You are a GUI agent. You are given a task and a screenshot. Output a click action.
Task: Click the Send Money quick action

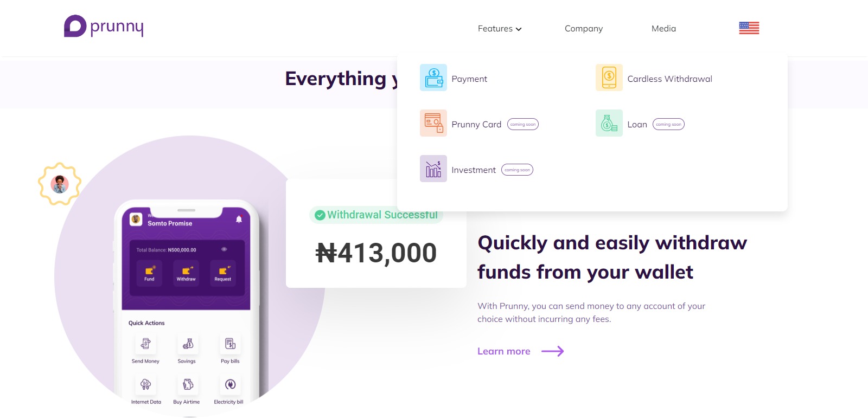click(145, 349)
